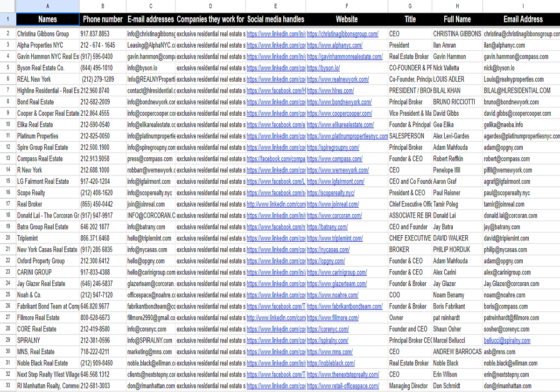Select phone number 800-528-6673
The width and height of the screenshot is (560, 392).
click(103, 318)
